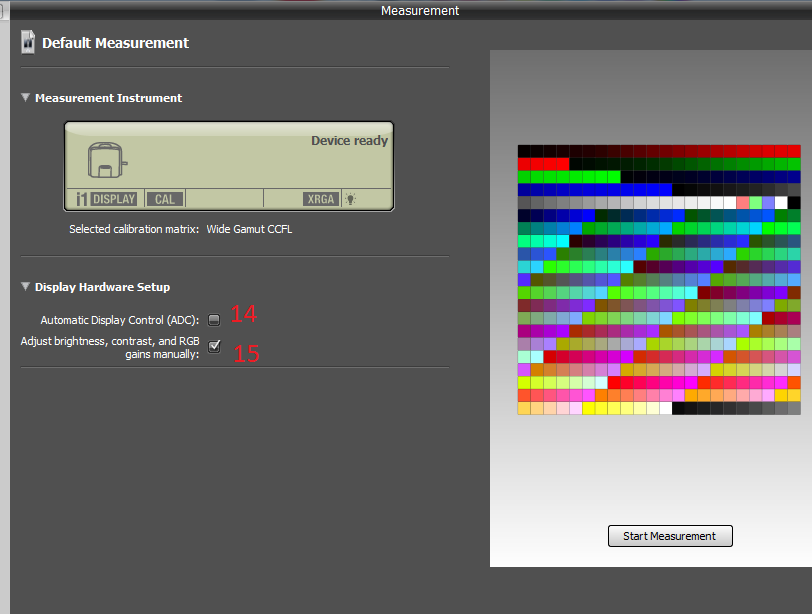812x614 pixels.
Task: Select the top-left black color patch
Action: 524,151
